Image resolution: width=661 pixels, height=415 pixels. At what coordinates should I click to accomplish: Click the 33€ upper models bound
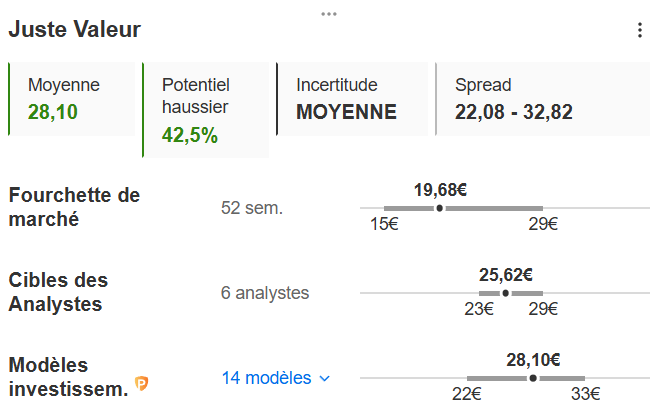click(585, 394)
